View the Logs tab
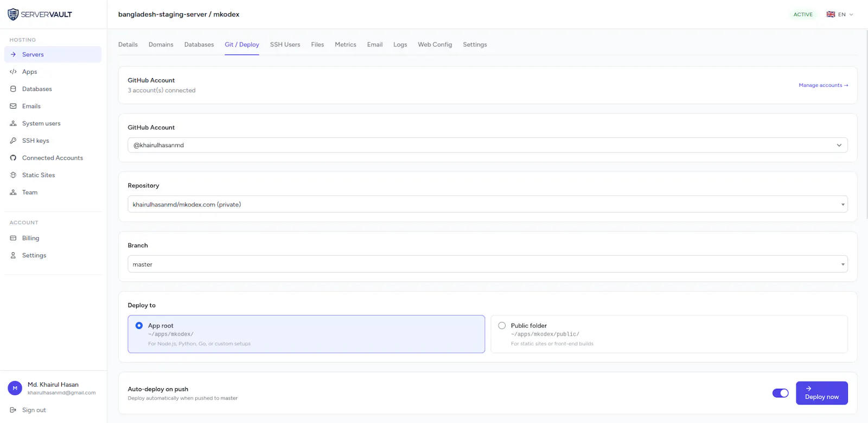This screenshot has width=868, height=423. click(400, 45)
